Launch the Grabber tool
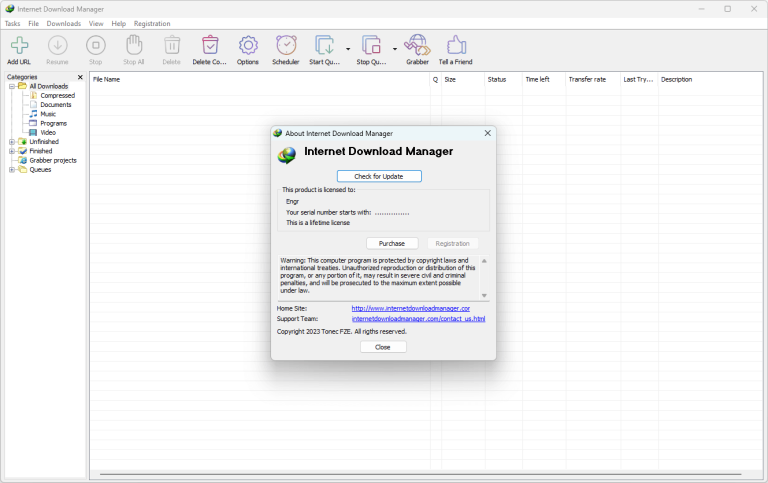The image size is (768, 483). [x=417, y=46]
